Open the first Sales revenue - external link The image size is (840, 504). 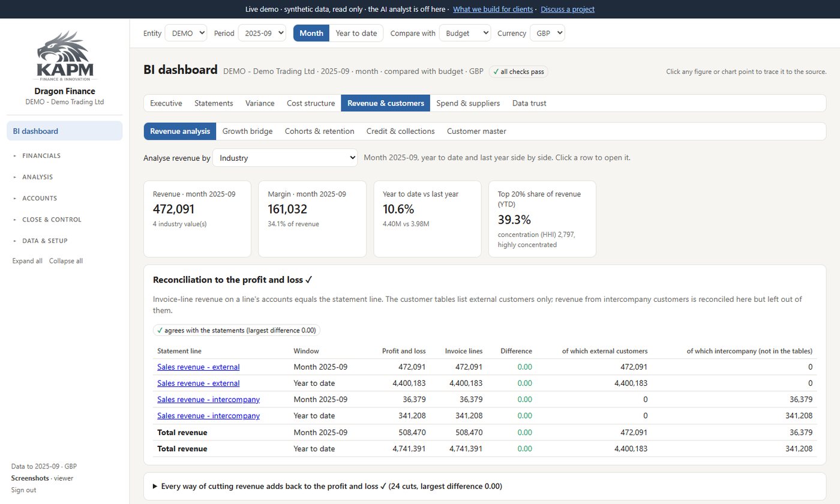pos(198,367)
